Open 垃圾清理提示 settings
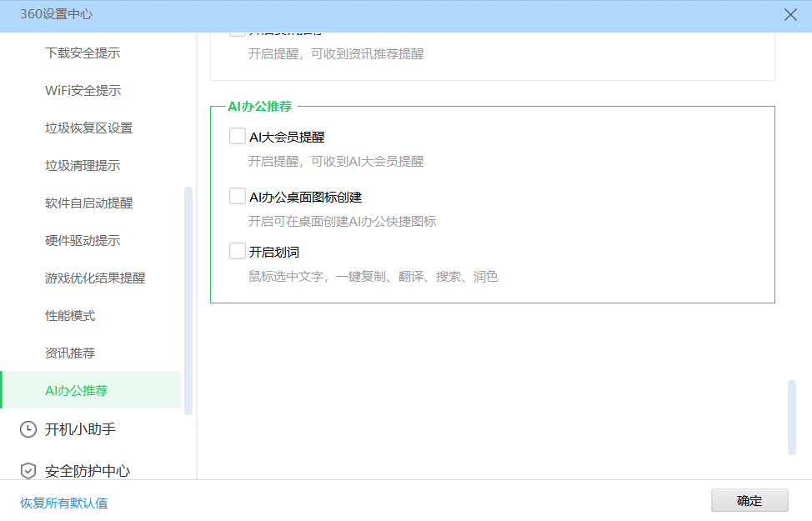Screen dimensions: 812x521 pyautogui.click(x=83, y=165)
